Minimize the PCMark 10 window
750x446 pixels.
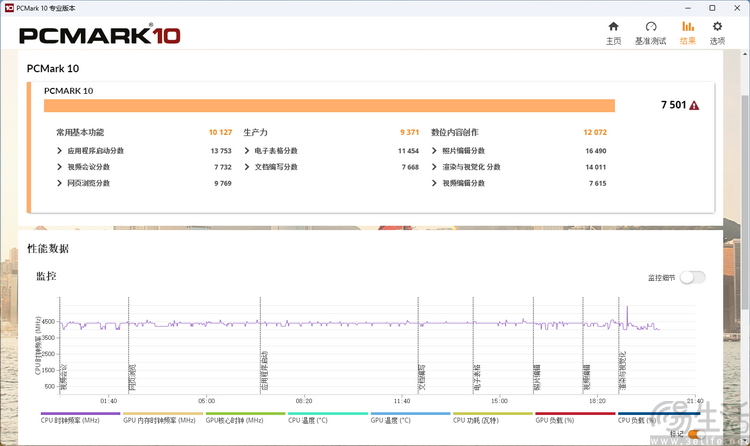687,8
